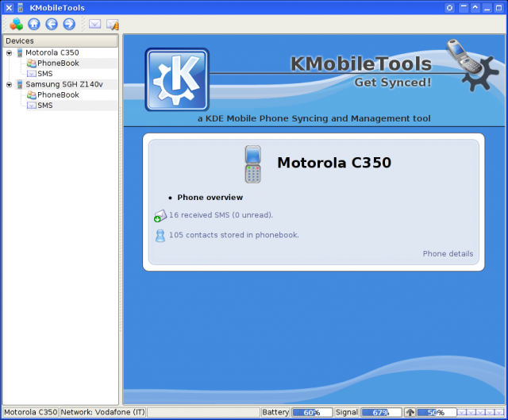Open SMS under Samsung SGH Z140v
The width and height of the screenshot is (508, 420).
point(45,106)
